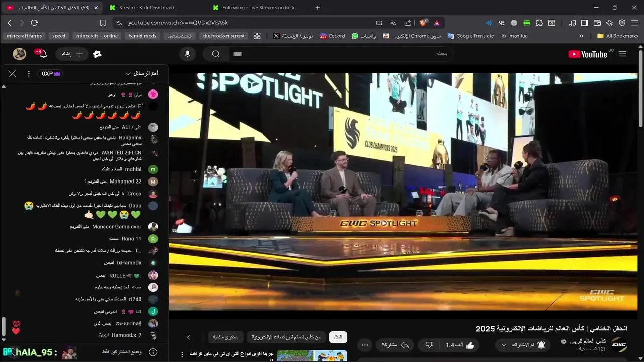This screenshot has height=362, width=644.
Task: Open browser main hamburger menu
Action: point(635,23)
